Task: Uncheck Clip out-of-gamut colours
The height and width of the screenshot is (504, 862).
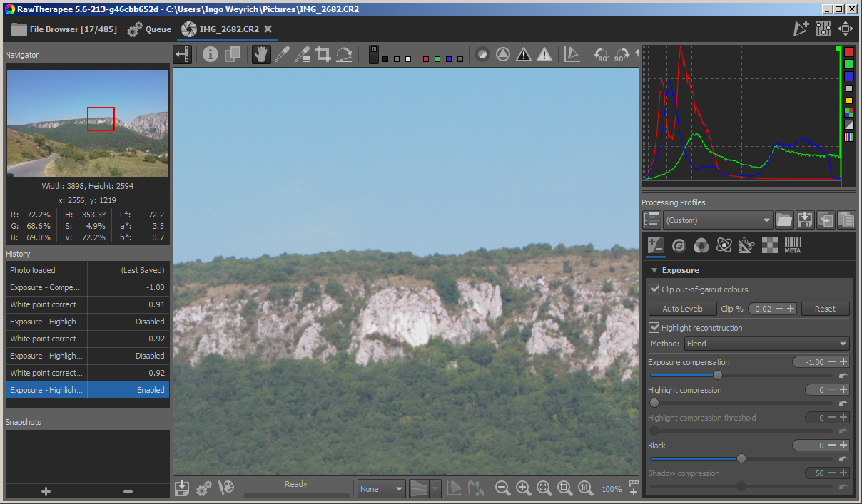Action: (x=654, y=289)
